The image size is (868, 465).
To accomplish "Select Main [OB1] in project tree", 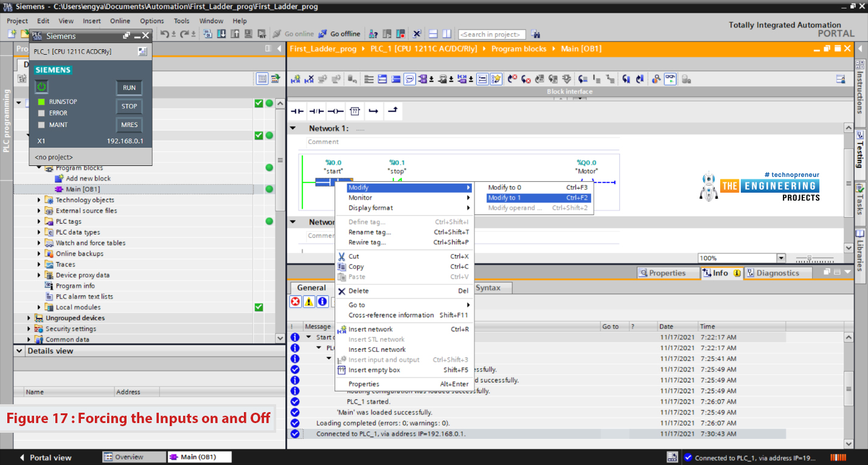I will click(83, 189).
